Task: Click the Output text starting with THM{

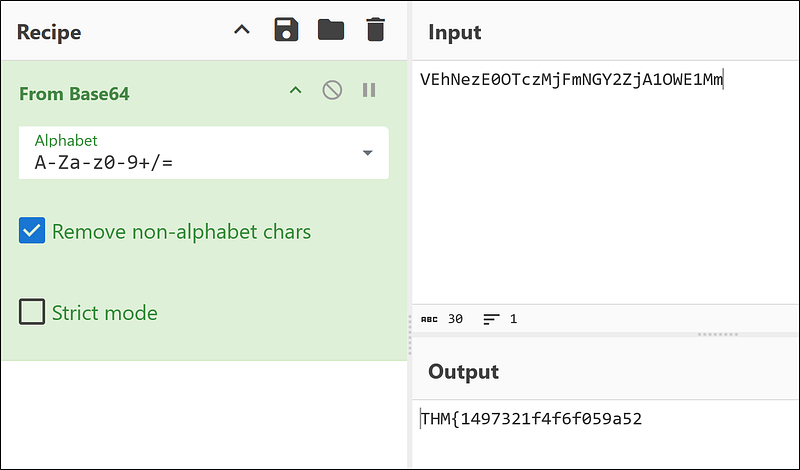Action: click(x=531, y=418)
